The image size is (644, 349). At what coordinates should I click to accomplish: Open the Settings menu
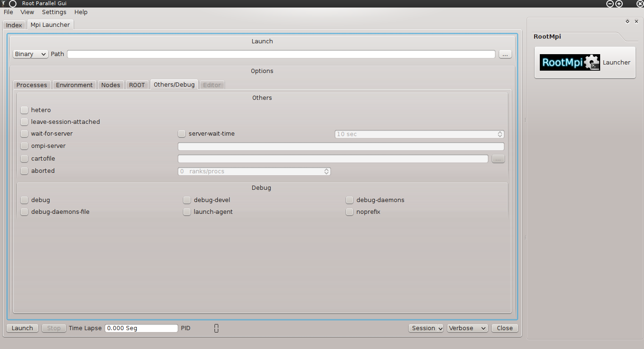54,12
